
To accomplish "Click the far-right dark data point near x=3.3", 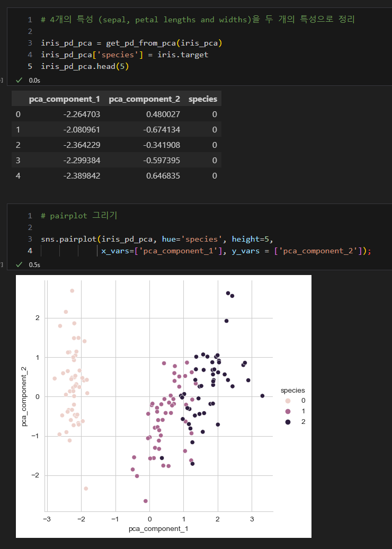I will coord(263,396).
